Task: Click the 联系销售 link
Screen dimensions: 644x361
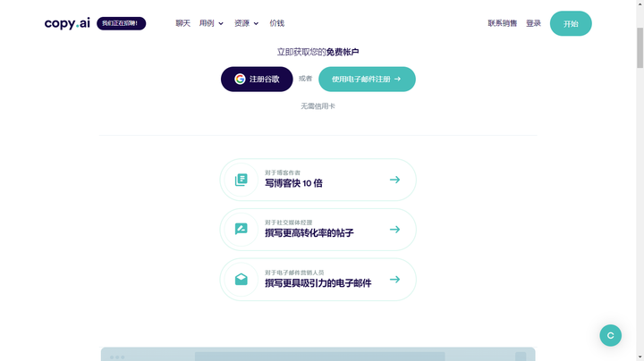Action: tap(503, 23)
